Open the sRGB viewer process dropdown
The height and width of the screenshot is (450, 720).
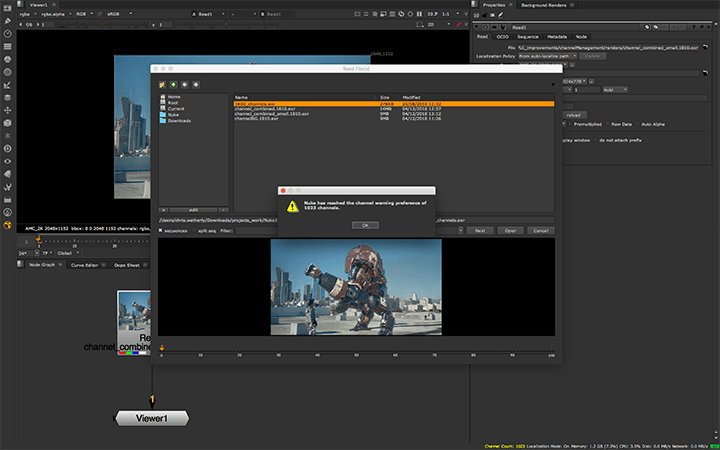tap(119, 14)
